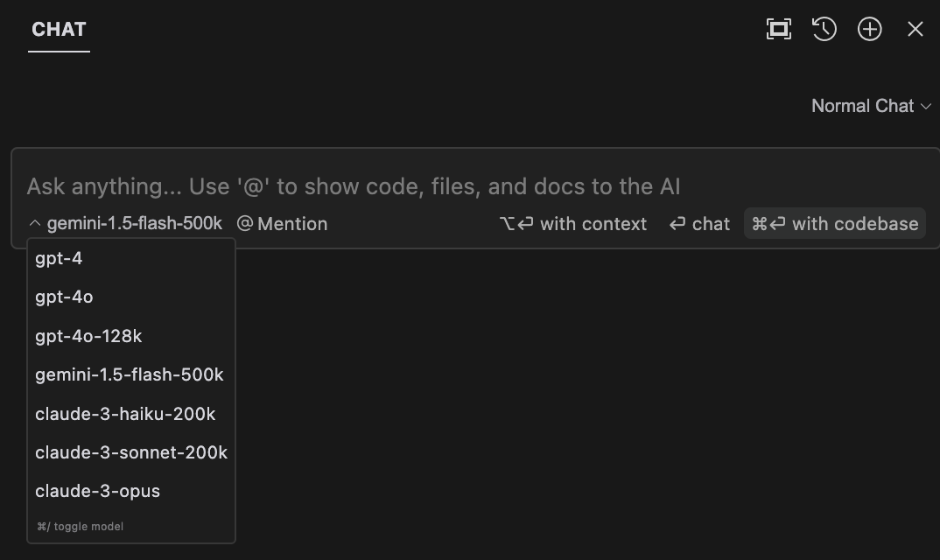The image size is (940, 560).
Task: Choose gemini-1.5-flash-500k in the dropdown list
Action: [x=131, y=374]
